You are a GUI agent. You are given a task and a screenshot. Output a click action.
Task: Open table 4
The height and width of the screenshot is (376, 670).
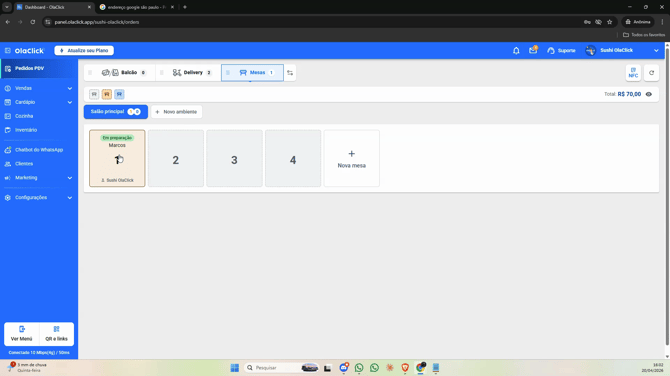293,159
